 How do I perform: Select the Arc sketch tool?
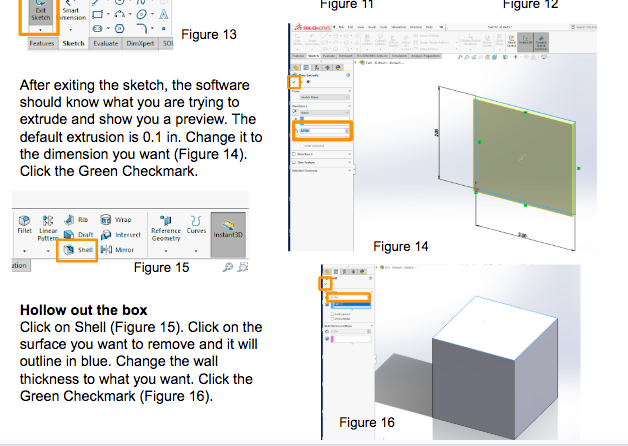tap(119, 15)
